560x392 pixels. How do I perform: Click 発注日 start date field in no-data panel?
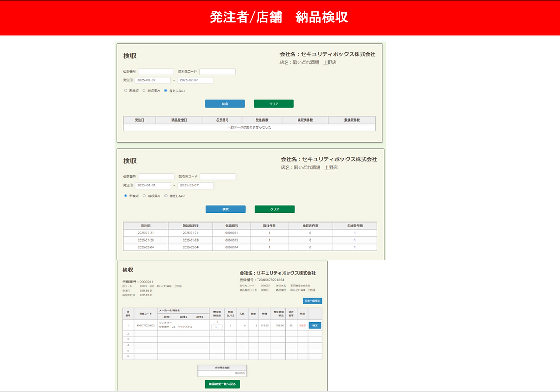tap(153, 80)
